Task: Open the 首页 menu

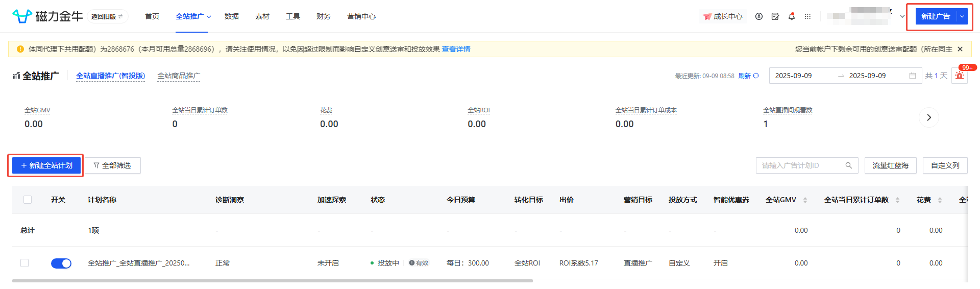Action: point(152,16)
